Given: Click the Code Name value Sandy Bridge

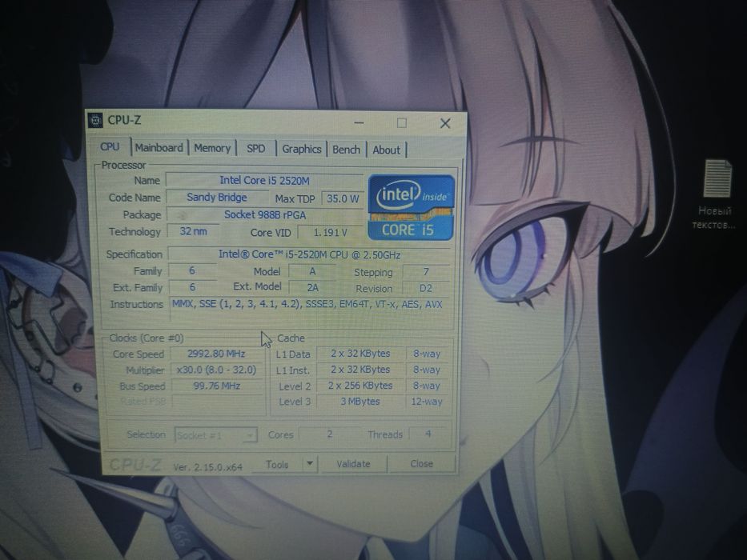Looking at the screenshot, I should click(217, 197).
